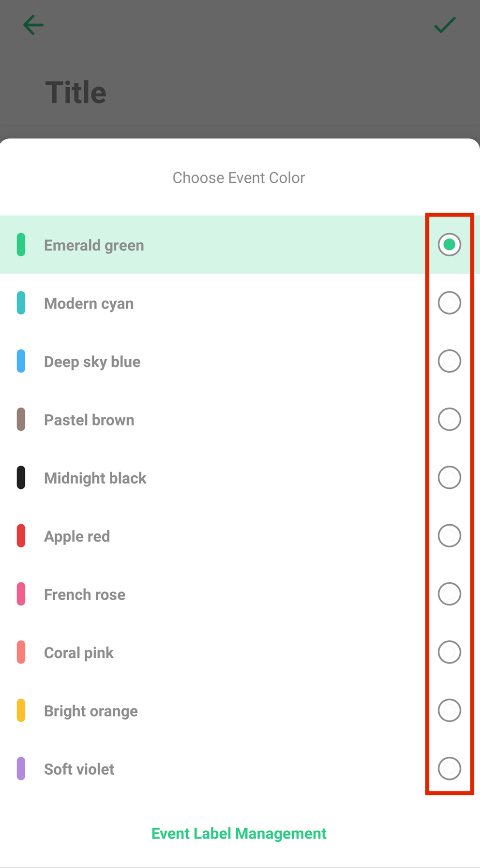Viewport: 480px width, 868px height.
Task: Click the back arrow to cancel
Action: [33, 25]
